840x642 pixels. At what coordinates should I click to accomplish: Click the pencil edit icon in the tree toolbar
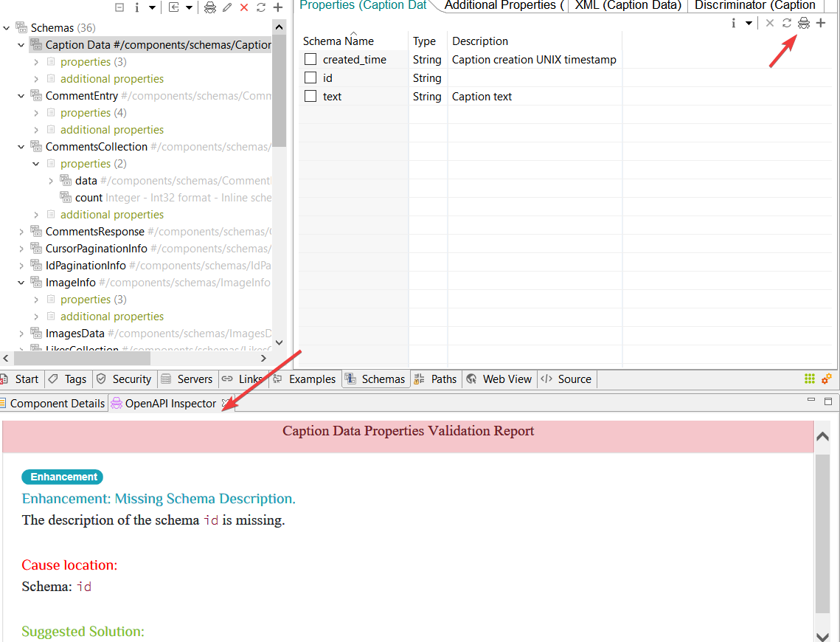[227, 7]
